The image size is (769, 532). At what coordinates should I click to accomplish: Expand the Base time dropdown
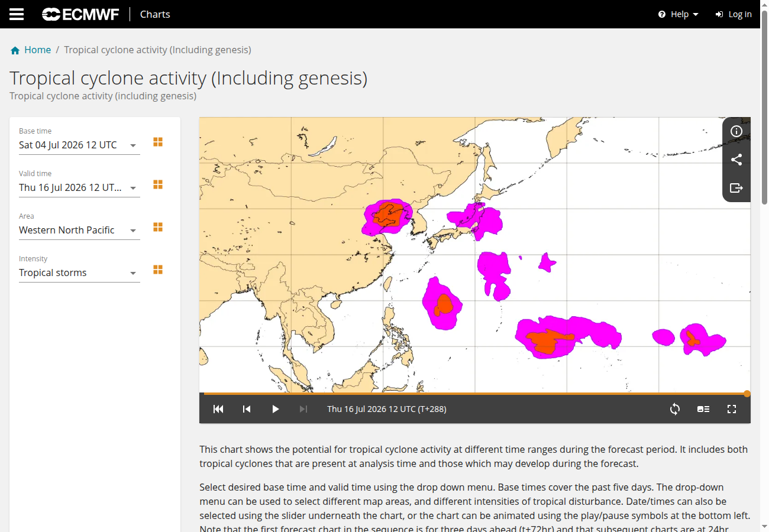pyautogui.click(x=79, y=145)
